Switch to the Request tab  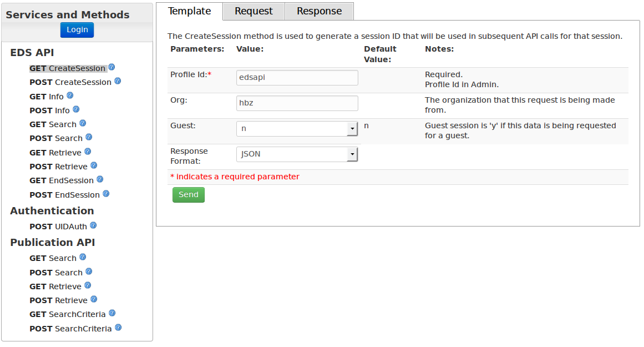(x=253, y=11)
